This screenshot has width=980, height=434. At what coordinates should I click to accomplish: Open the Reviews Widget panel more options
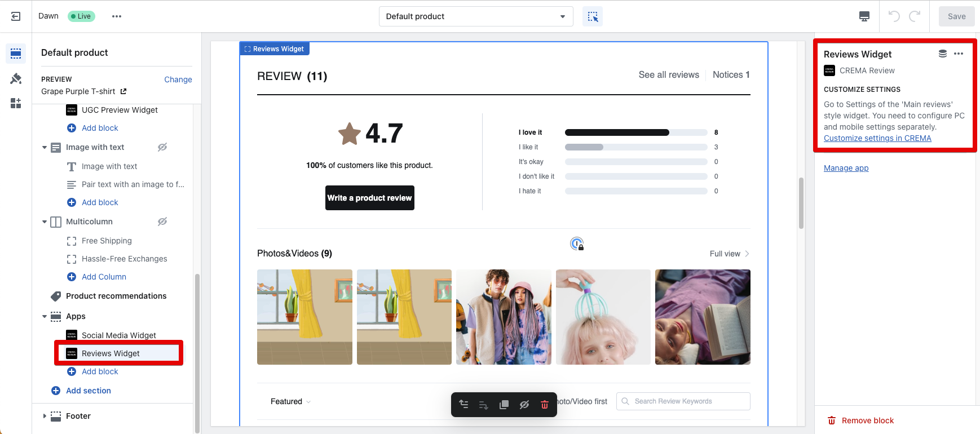(x=959, y=54)
